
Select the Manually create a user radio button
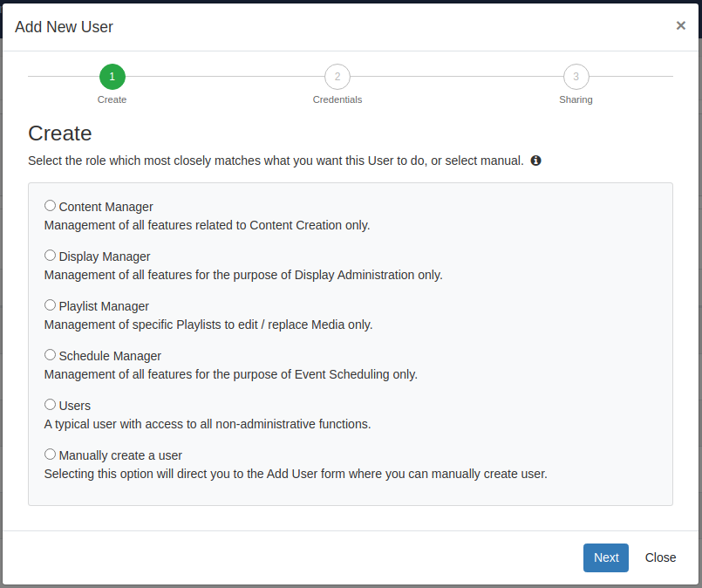[x=50, y=455]
